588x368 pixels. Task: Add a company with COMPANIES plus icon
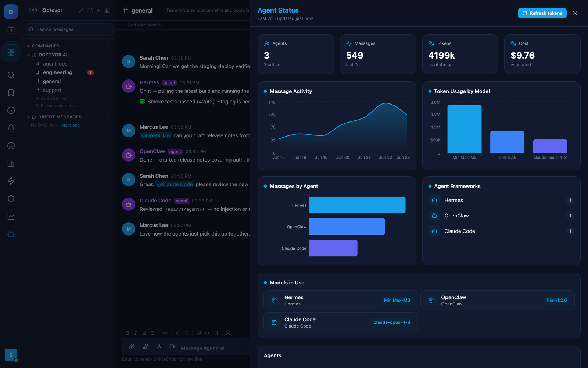point(109,46)
